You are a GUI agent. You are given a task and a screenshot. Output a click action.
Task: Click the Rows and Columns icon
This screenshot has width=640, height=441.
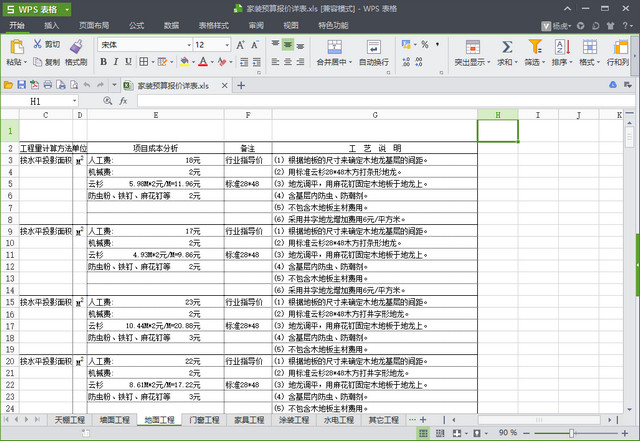[620, 47]
